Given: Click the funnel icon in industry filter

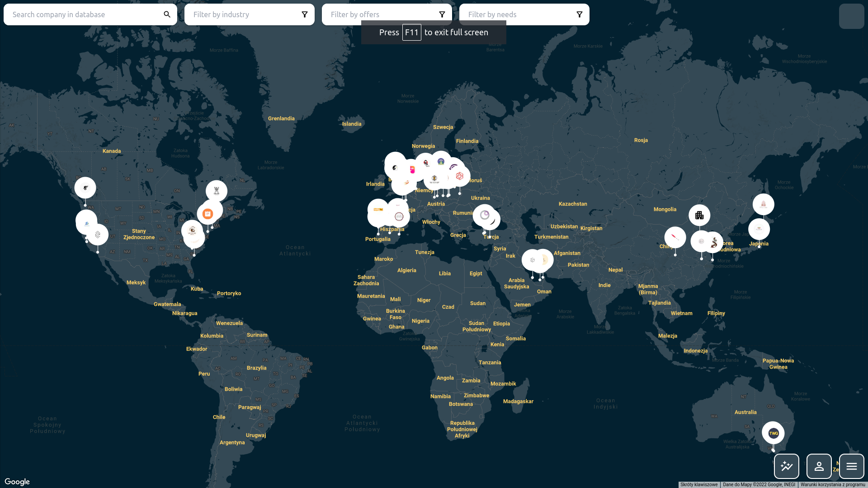Looking at the screenshot, I should 305,14.
